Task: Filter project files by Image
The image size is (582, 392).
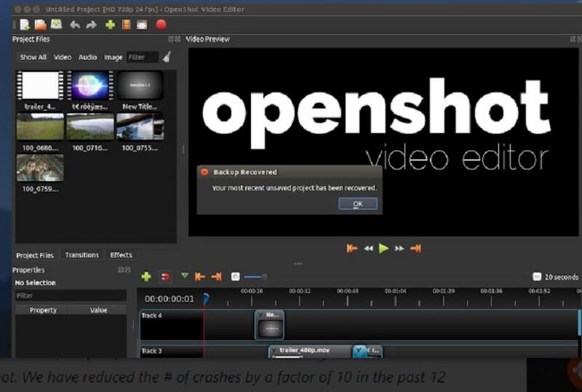Action: [x=113, y=57]
